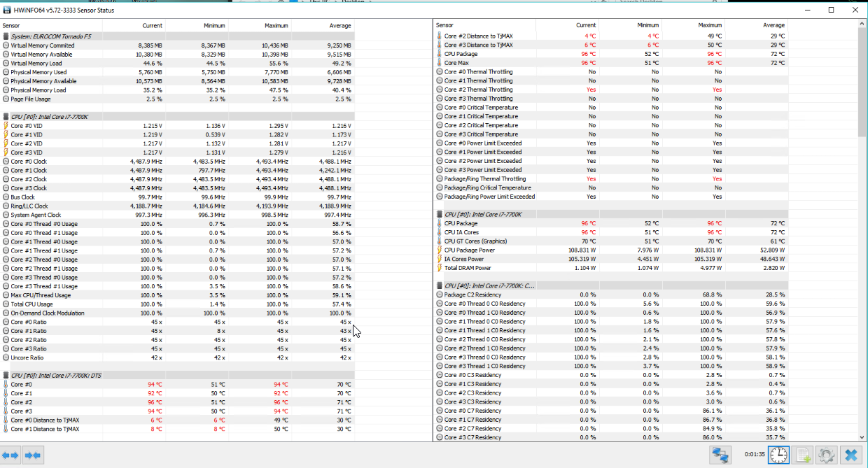The height and width of the screenshot is (468, 868).
Task: Select the Core #3 Thread #1 Usage row
Action: [178, 286]
